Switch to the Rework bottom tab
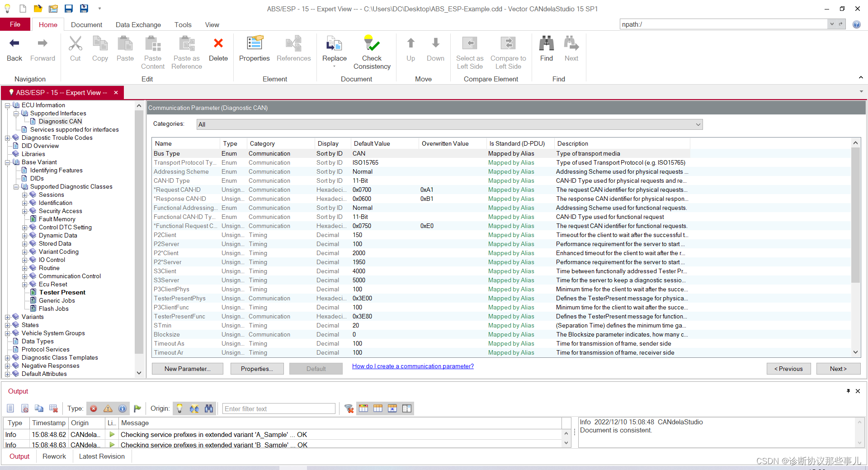 54,456
